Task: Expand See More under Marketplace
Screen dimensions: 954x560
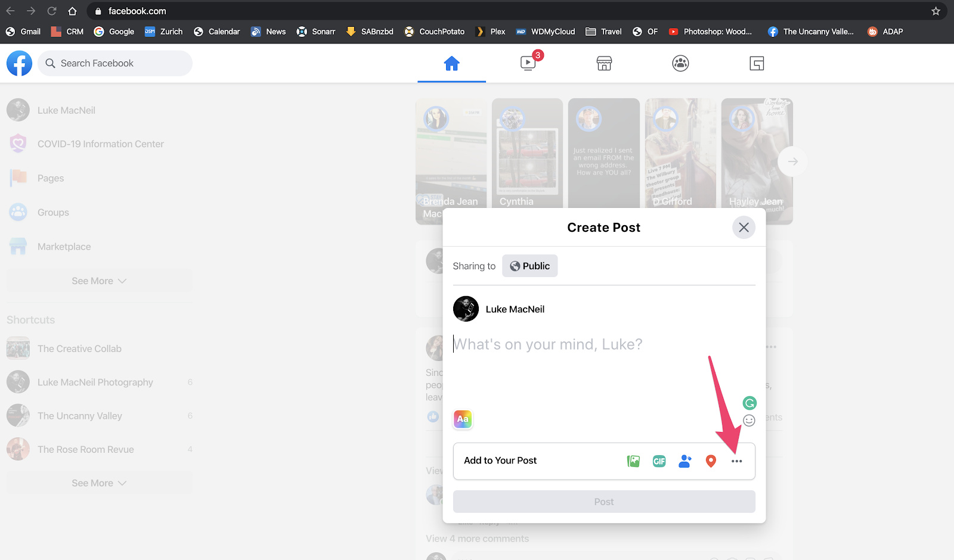Action: click(x=99, y=281)
